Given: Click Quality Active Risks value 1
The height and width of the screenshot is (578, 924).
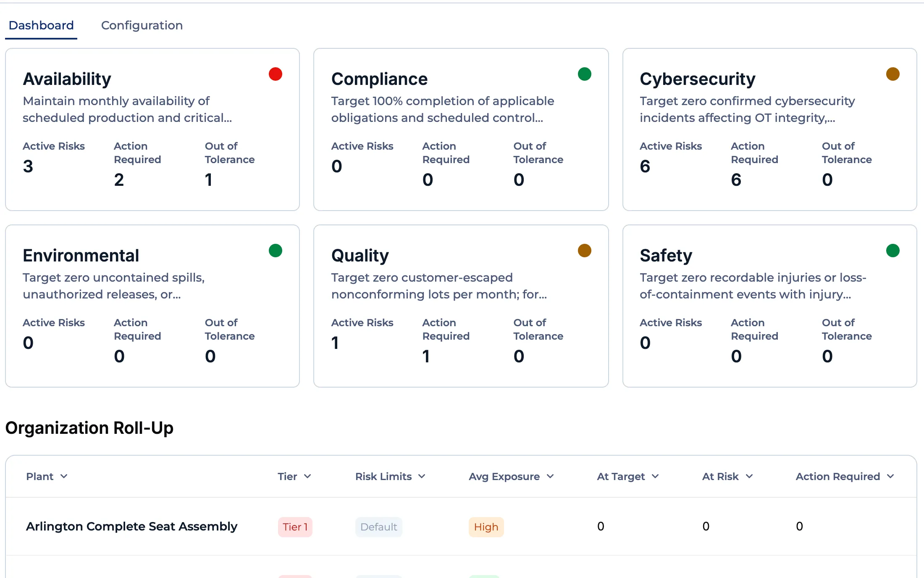Looking at the screenshot, I should [x=335, y=343].
